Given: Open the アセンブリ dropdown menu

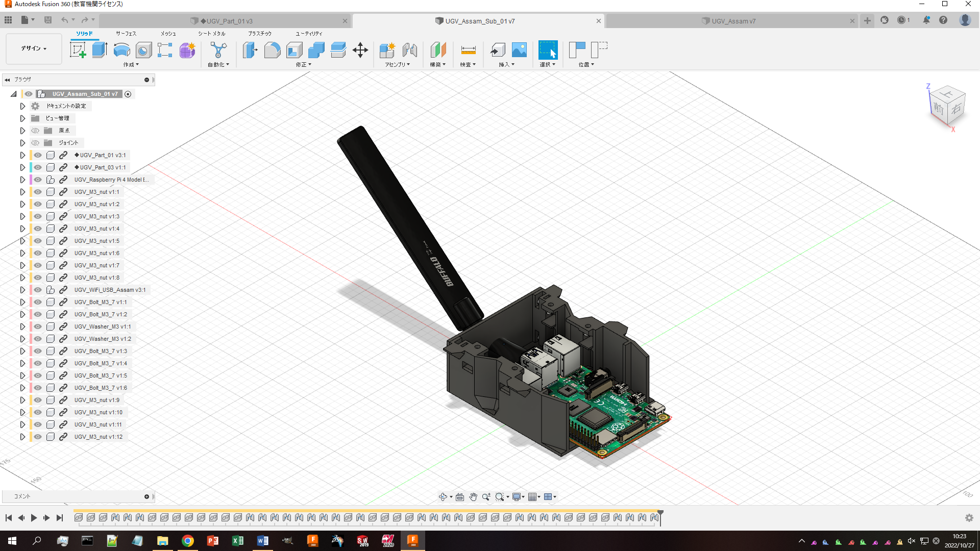Looking at the screenshot, I should (397, 65).
